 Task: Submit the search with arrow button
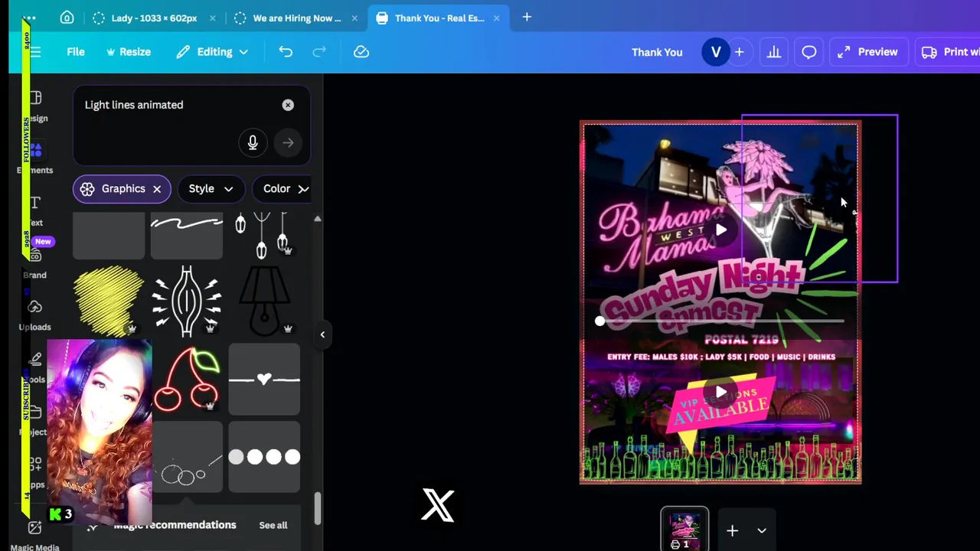click(288, 142)
